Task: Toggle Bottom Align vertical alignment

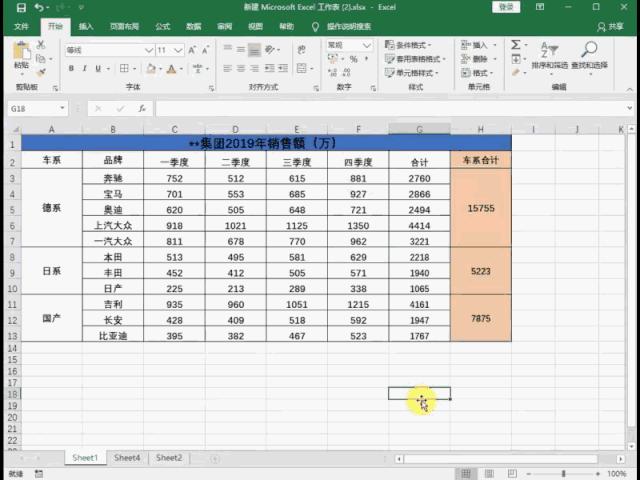Action: 254,50
